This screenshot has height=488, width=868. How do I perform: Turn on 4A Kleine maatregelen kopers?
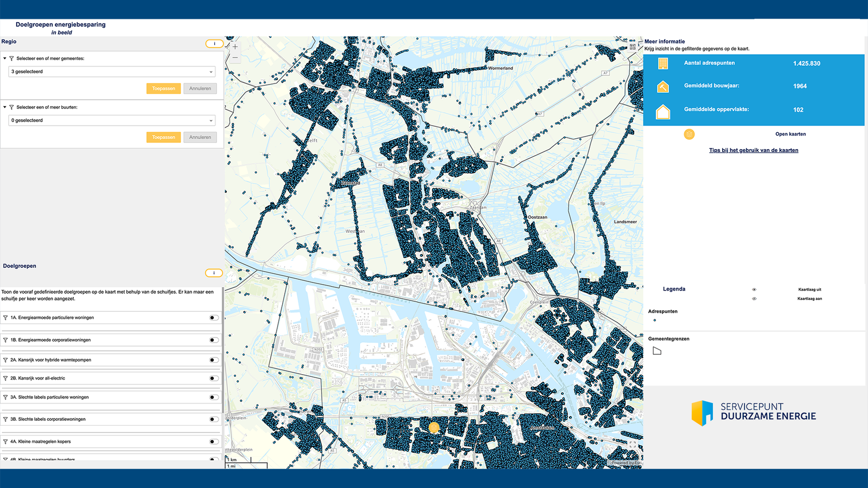click(214, 441)
